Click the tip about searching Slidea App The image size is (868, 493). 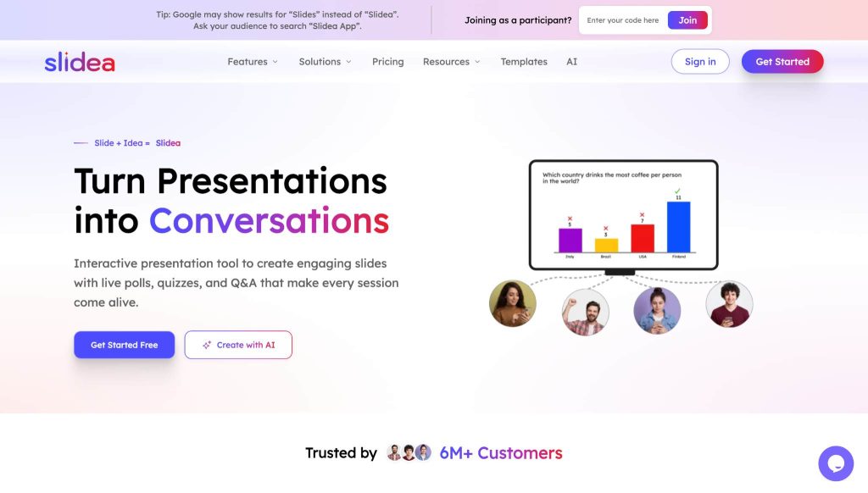click(x=277, y=20)
